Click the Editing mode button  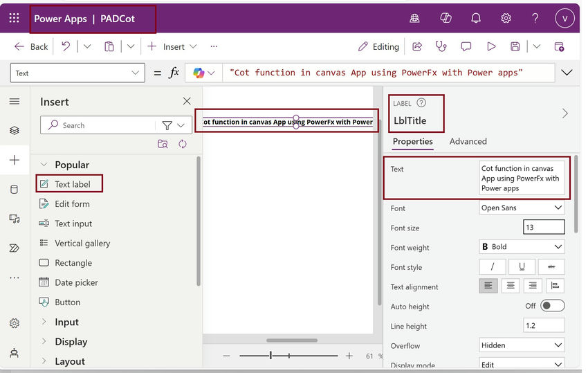[378, 46]
